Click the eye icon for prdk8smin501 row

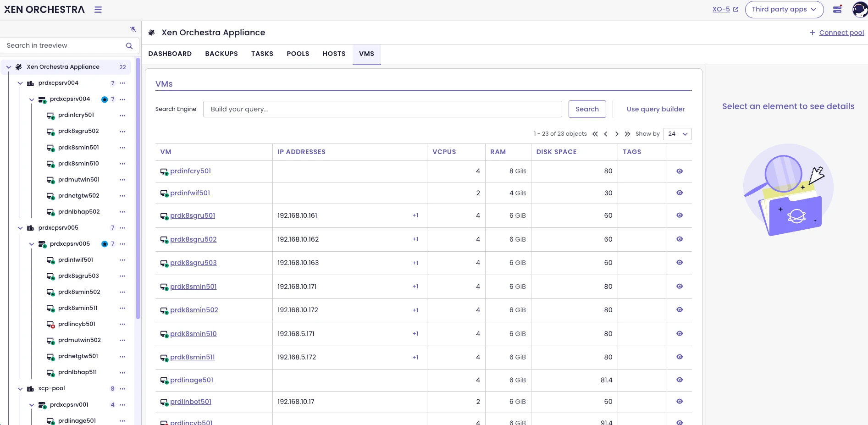tap(680, 287)
